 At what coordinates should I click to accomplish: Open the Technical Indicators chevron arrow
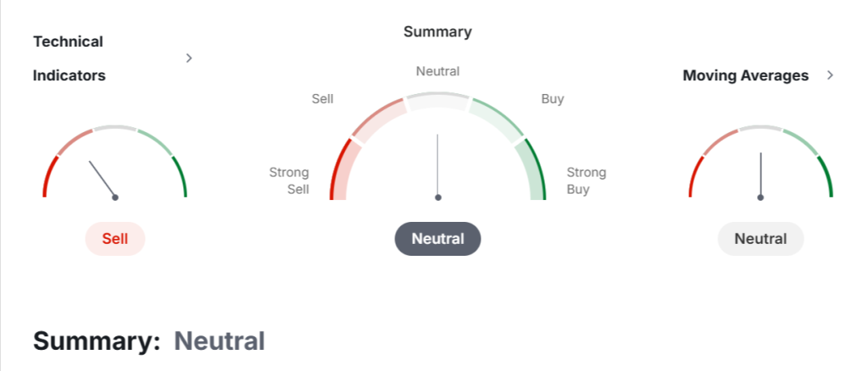[x=189, y=58]
